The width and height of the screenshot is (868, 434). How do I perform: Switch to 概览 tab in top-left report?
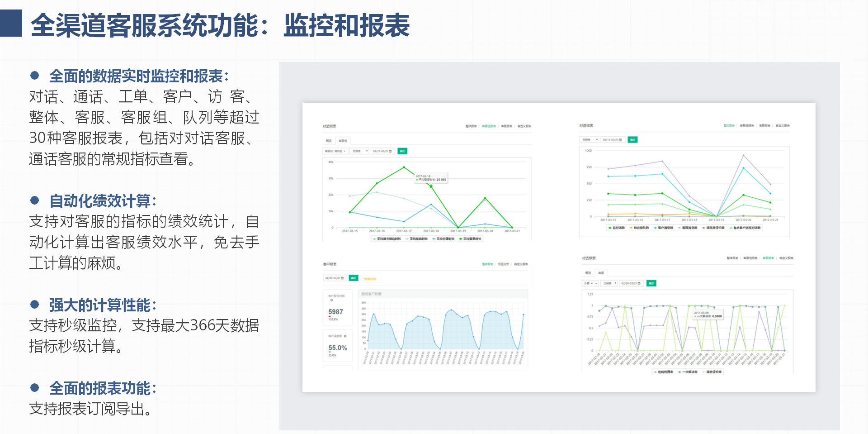point(329,141)
